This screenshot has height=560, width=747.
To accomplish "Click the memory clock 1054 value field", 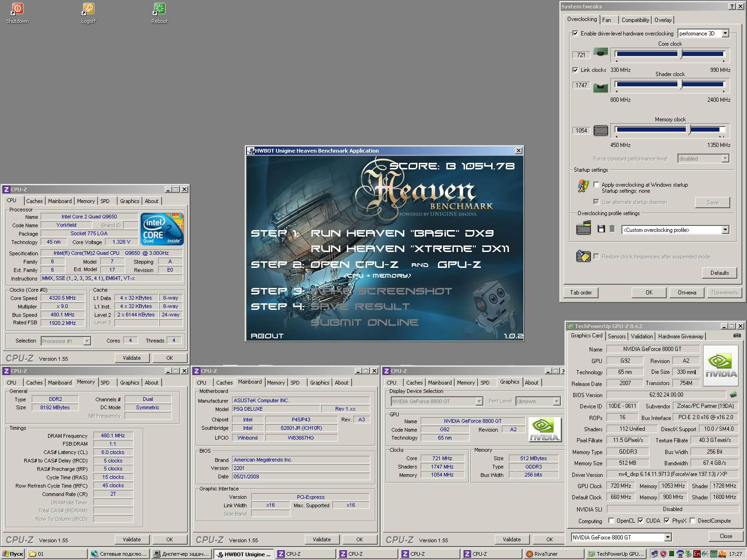I will (581, 131).
